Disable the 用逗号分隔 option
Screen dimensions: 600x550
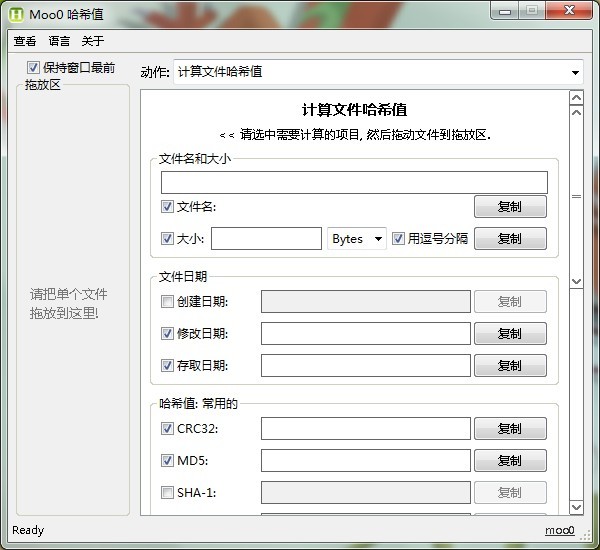(x=398, y=239)
